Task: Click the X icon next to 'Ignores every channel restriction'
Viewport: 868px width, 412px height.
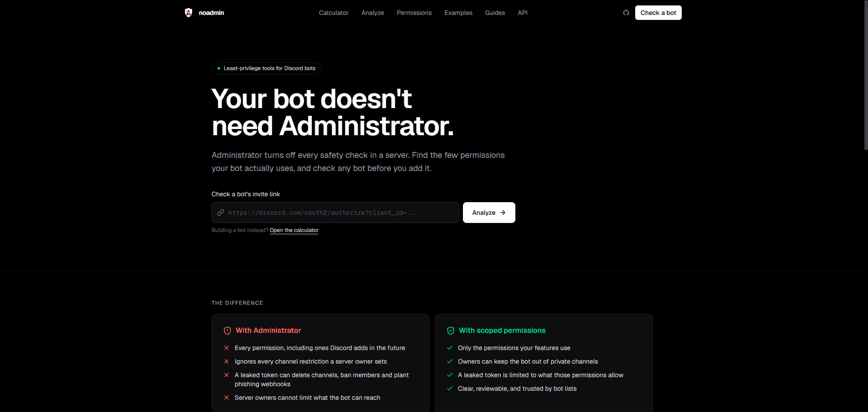Action: coord(226,361)
